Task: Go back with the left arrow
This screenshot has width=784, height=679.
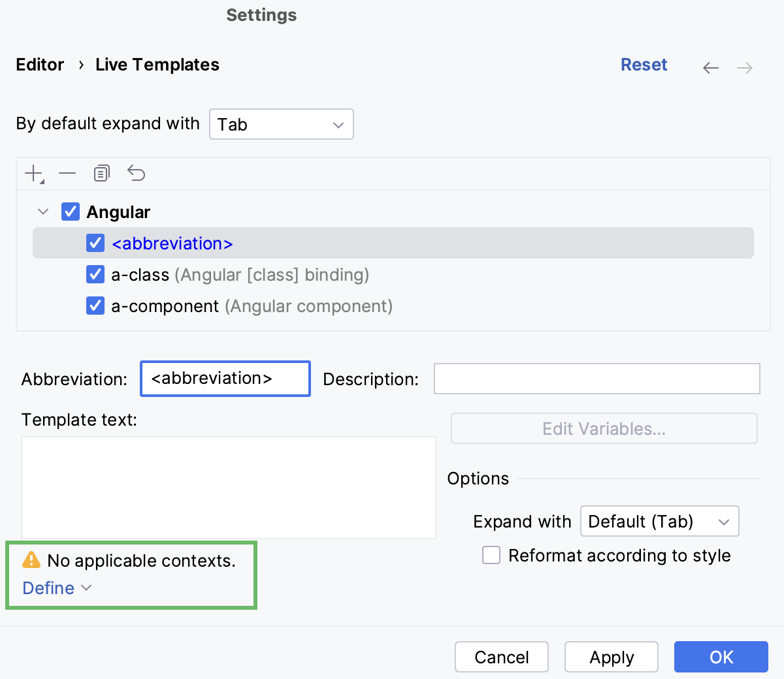Action: pyautogui.click(x=711, y=68)
